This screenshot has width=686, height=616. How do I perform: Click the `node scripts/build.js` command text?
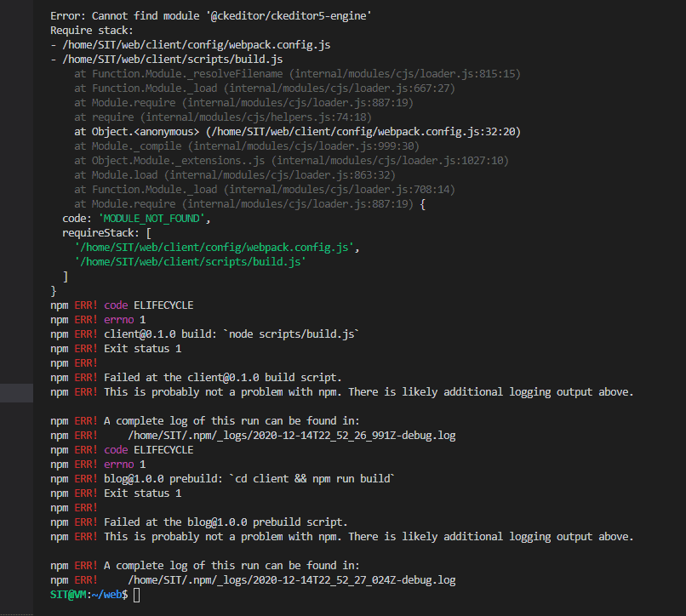(x=289, y=334)
